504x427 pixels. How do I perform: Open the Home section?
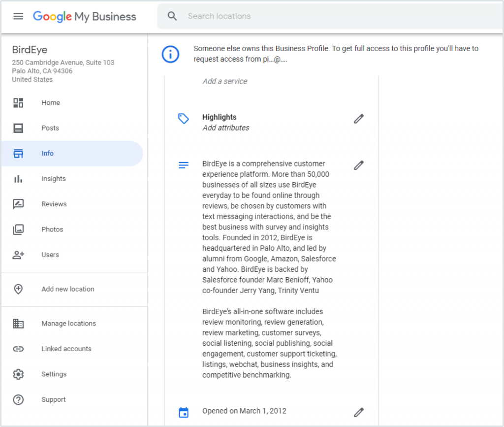(50, 103)
